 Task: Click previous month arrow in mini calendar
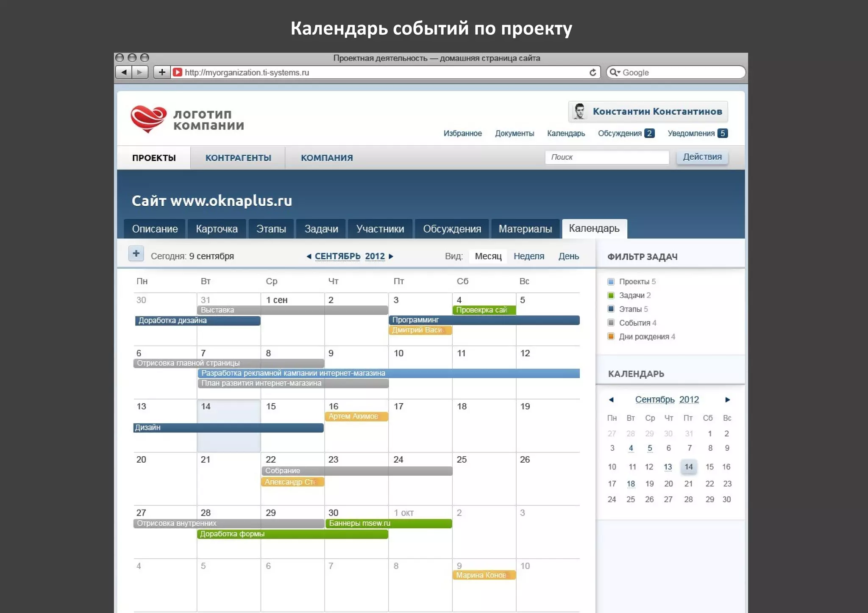[611, 399]
